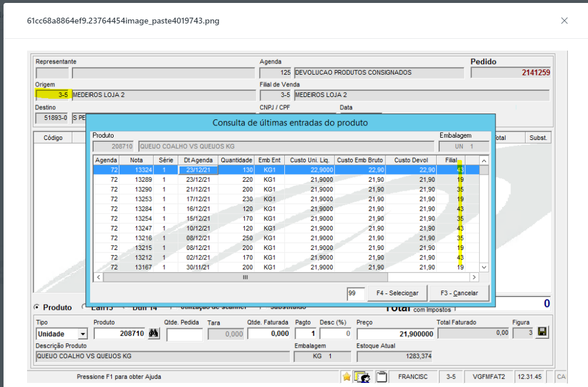
Task: Select the row with Nota 13212
Action: click(x=286, y=258)
